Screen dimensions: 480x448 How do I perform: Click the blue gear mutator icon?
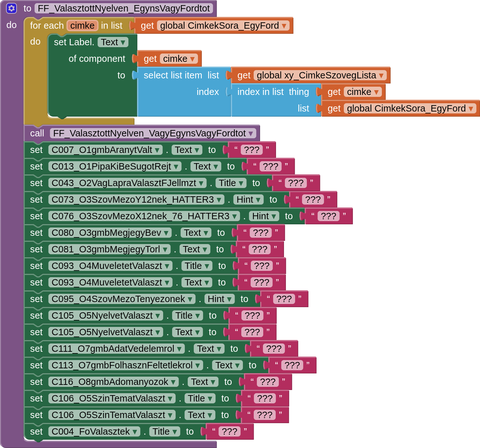click(11, 8)
